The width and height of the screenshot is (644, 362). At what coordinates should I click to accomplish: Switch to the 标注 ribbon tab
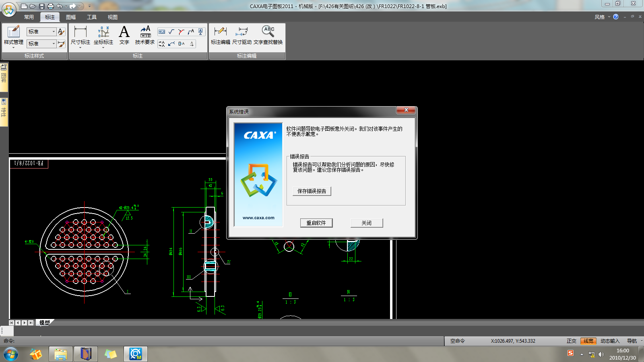pos(50,17)
